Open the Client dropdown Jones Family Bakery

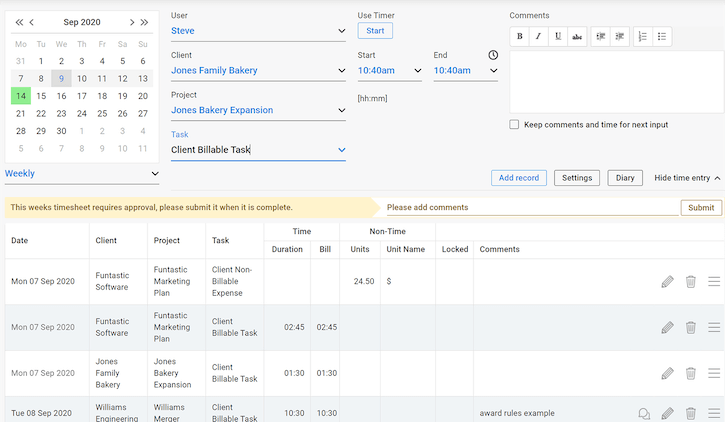click(258, 71)
